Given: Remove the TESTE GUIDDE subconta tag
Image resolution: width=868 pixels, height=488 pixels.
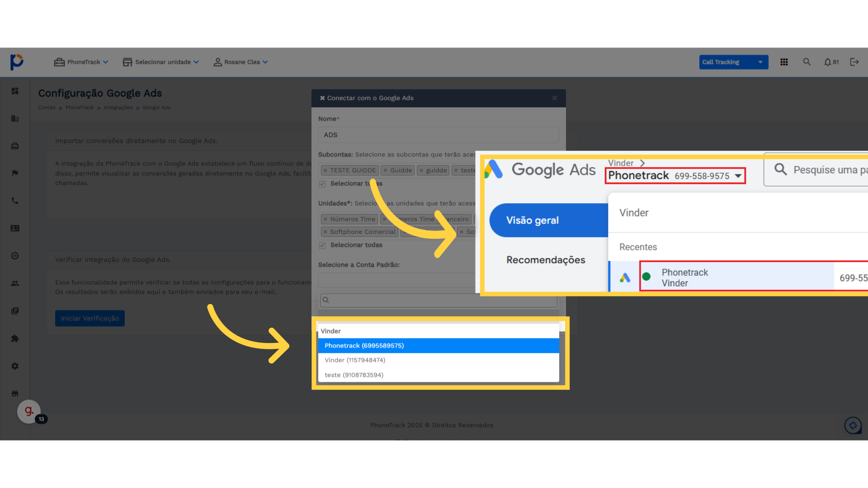Looking at the screenshot, I should [x=325, y=170].
